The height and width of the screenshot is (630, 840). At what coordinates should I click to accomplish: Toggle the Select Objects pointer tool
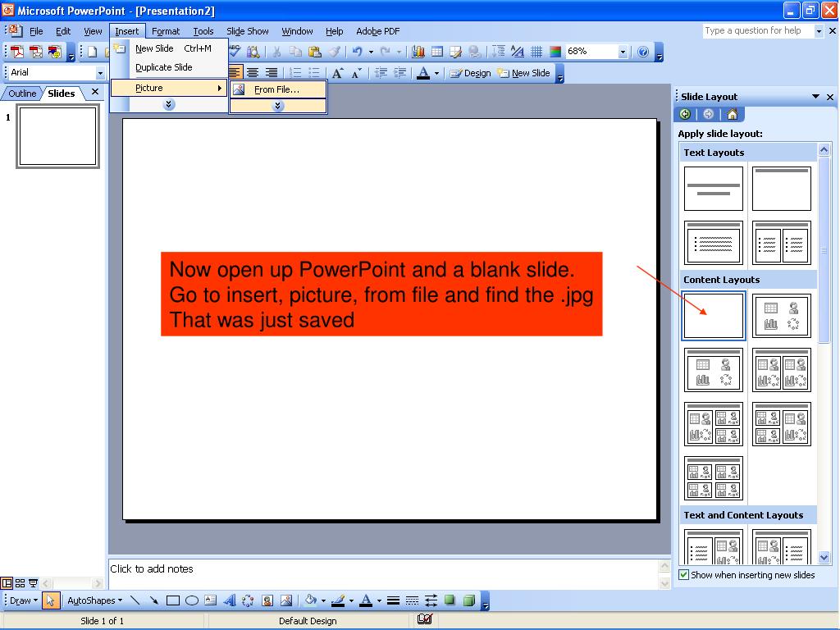tap(50, 600)
